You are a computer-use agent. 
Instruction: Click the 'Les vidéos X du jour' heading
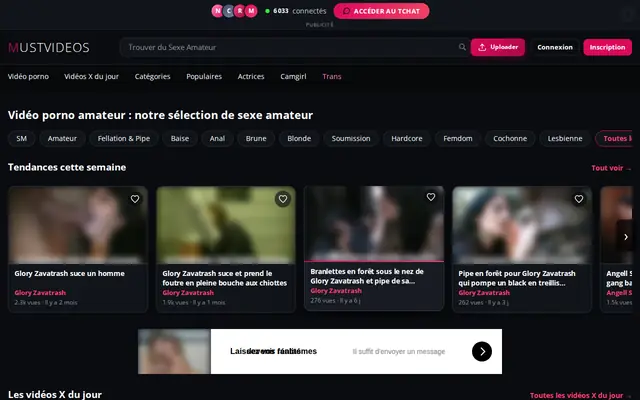55,395
